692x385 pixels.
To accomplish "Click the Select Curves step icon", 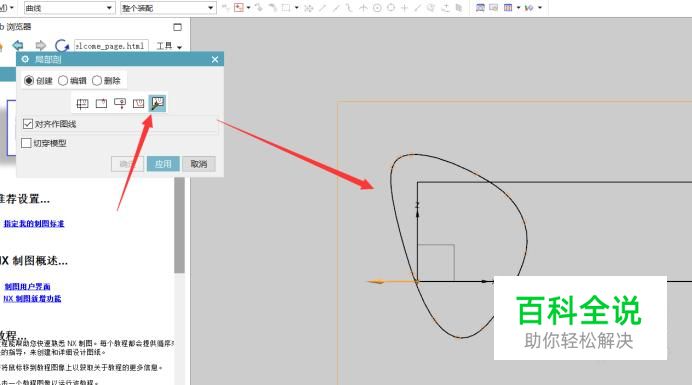I will 139,103.
